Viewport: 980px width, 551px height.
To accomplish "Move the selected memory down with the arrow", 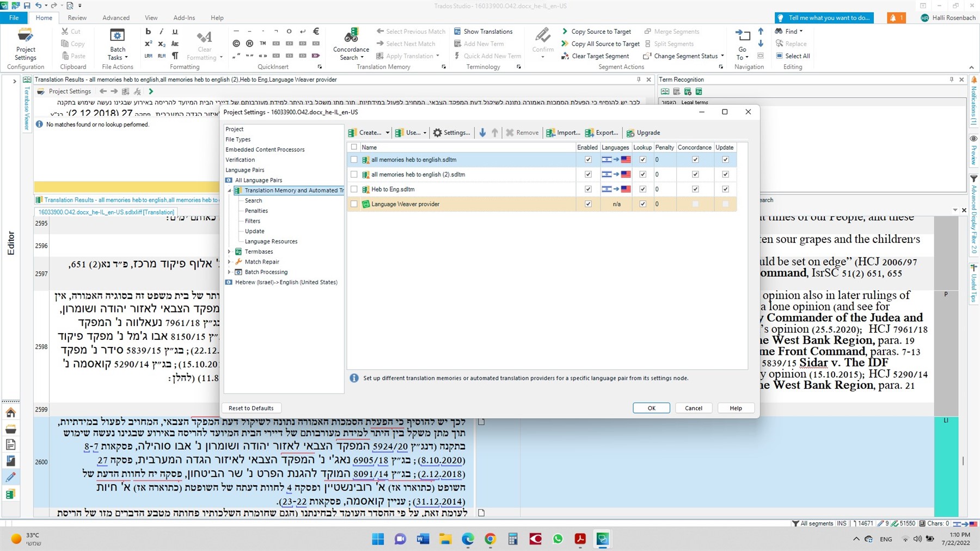I will 482,132.
